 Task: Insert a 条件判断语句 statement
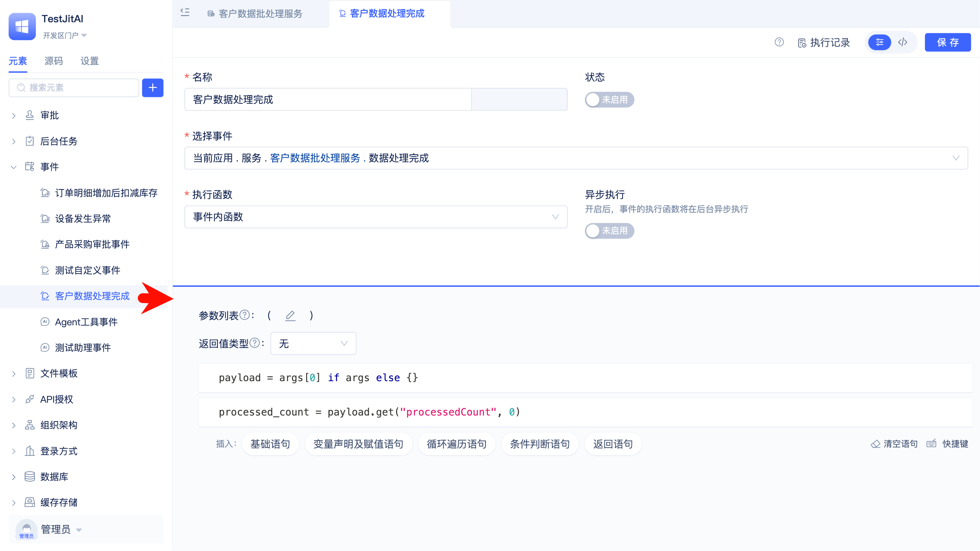(x=539, y=444)
